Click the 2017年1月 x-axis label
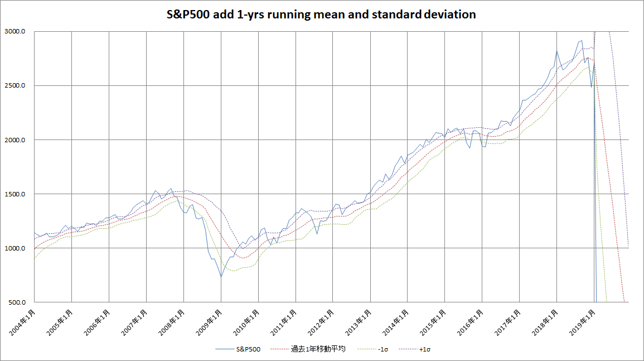 coord(507,323)
